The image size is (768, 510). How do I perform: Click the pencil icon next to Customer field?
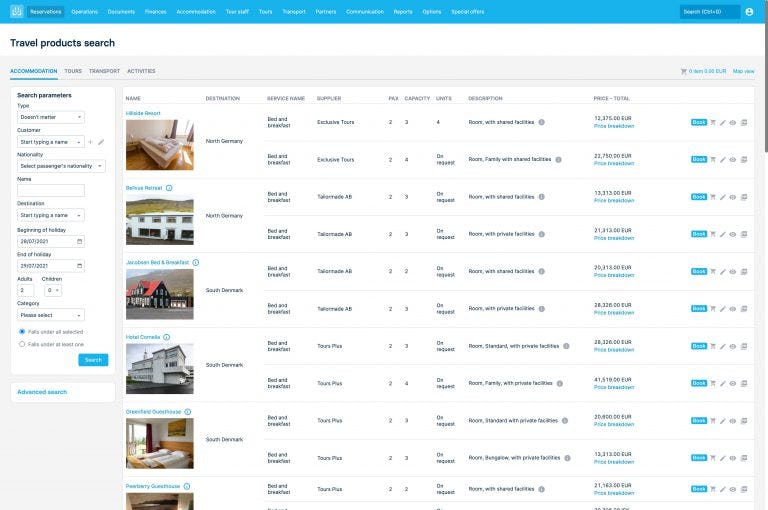point(101,142)
